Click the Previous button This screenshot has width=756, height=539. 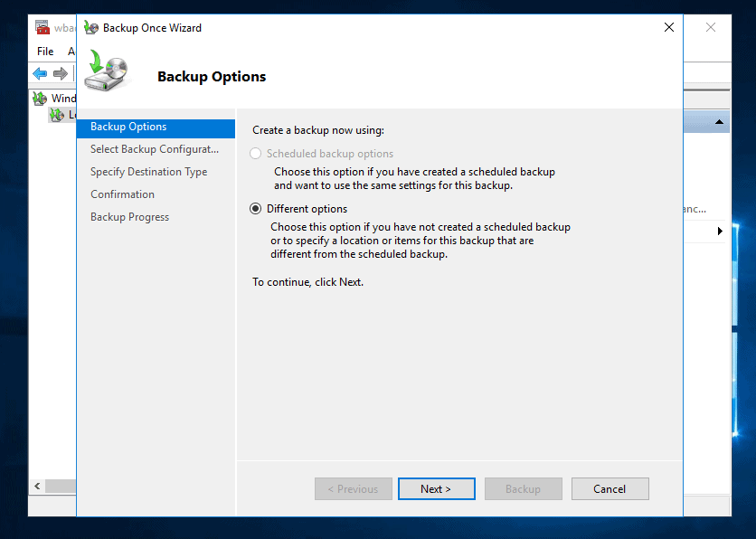pyautogui.click(x=354, y=489)
